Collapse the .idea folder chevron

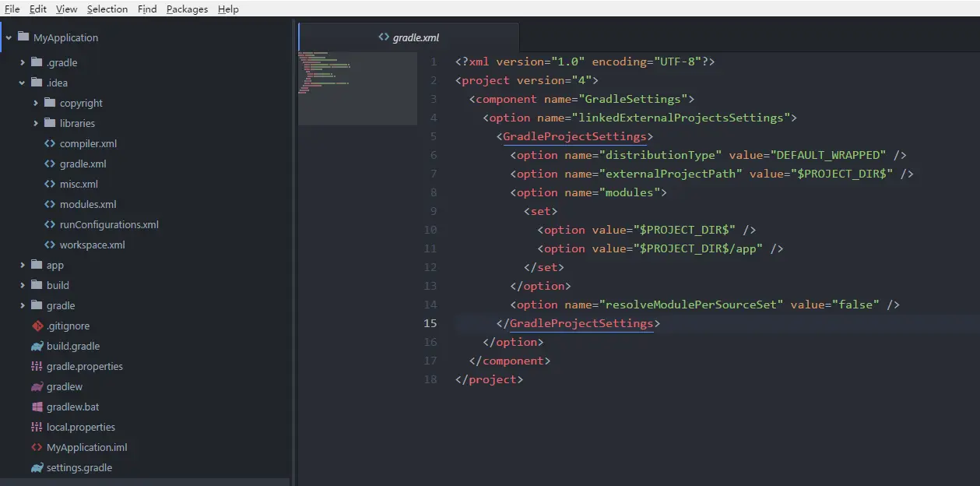click(23, 83)
